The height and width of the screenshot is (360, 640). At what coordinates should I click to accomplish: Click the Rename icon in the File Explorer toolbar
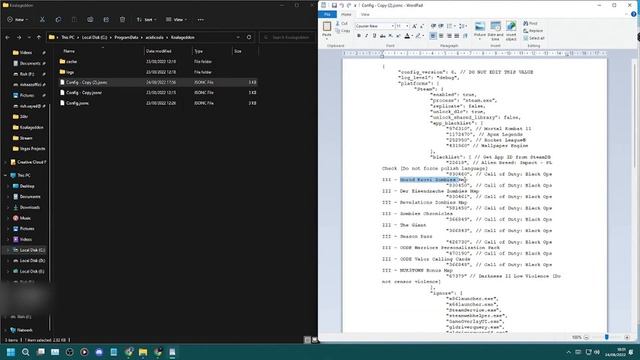click(x=90, y=20)
